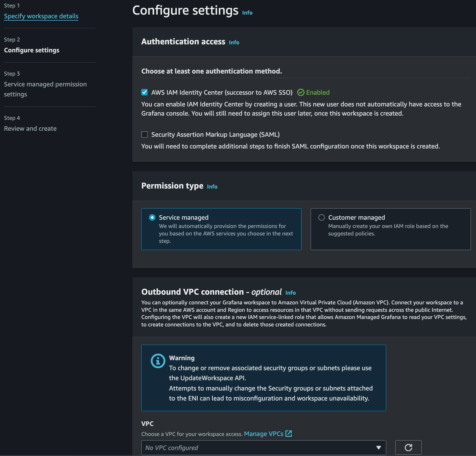Click the 'Enabled' status text

pos(318,92)
